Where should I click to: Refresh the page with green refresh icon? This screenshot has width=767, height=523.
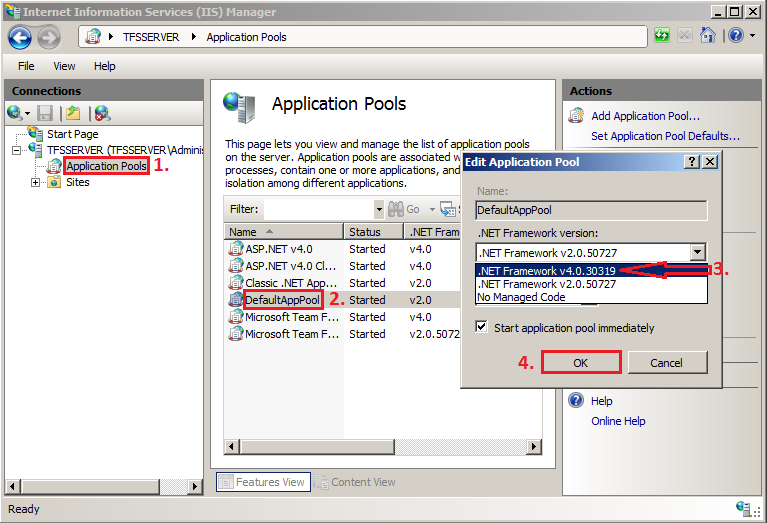[662, 36]
